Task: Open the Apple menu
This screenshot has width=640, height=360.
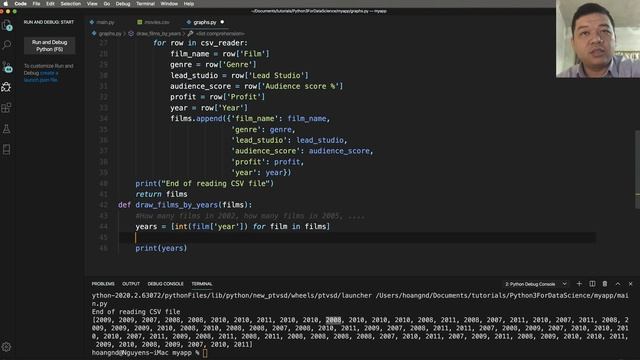Action: [x=6, y=4]
